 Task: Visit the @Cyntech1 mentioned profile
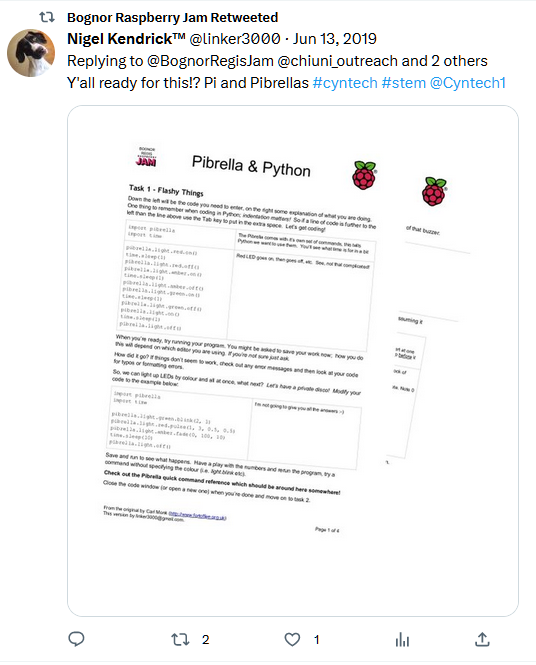click(x=468, y=83)
